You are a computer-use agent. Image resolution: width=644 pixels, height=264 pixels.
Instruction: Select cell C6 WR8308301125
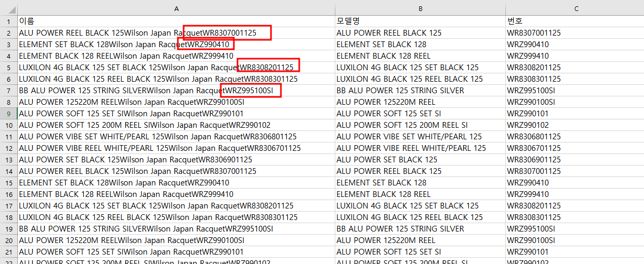click(x=575, y=79)
